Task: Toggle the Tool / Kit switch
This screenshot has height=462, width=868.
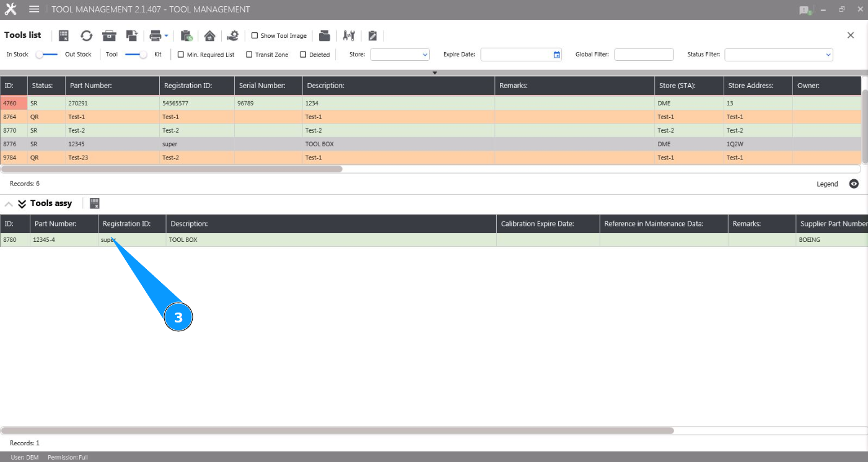Action: (x=136, y=55)
